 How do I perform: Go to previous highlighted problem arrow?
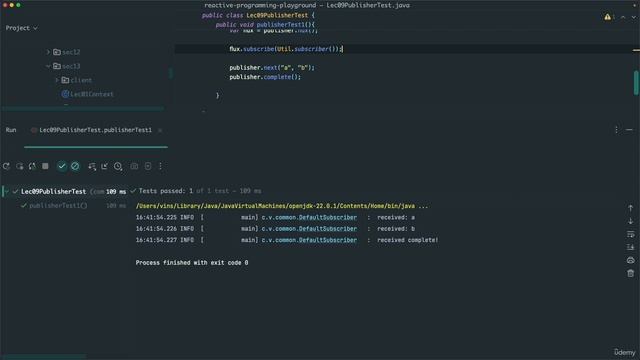623,17
